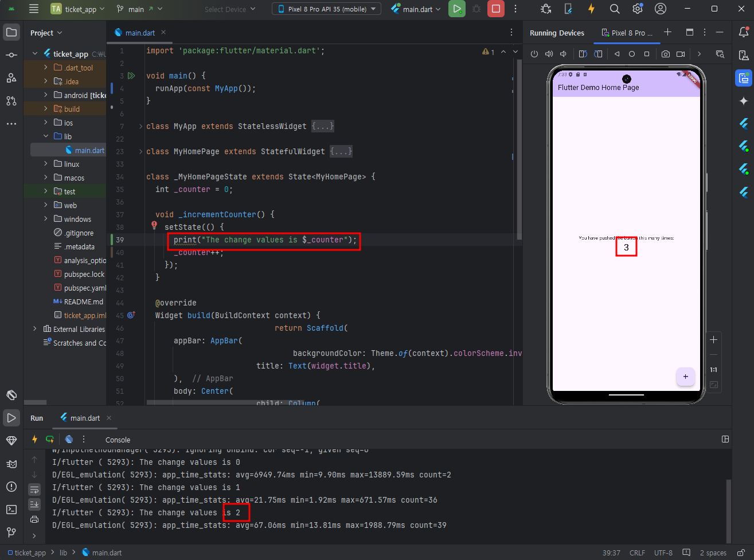The height and width of the screenshot is (560, 754).
Task: Click the red Stop button
Action: point(496,9)
